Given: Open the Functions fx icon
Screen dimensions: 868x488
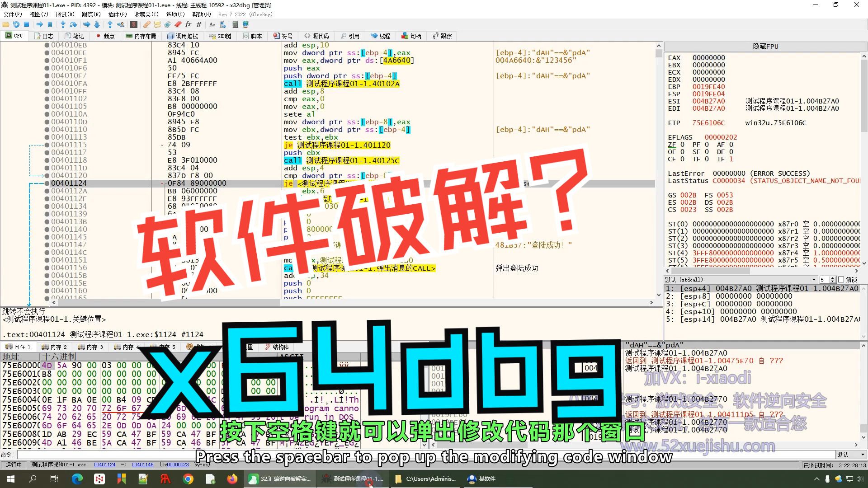Looking at the screenshot, I should coord(189,24).
